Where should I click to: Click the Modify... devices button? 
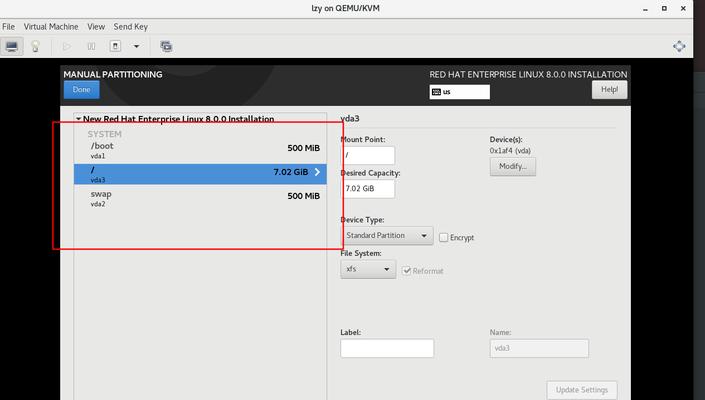[x=513, y=166]
